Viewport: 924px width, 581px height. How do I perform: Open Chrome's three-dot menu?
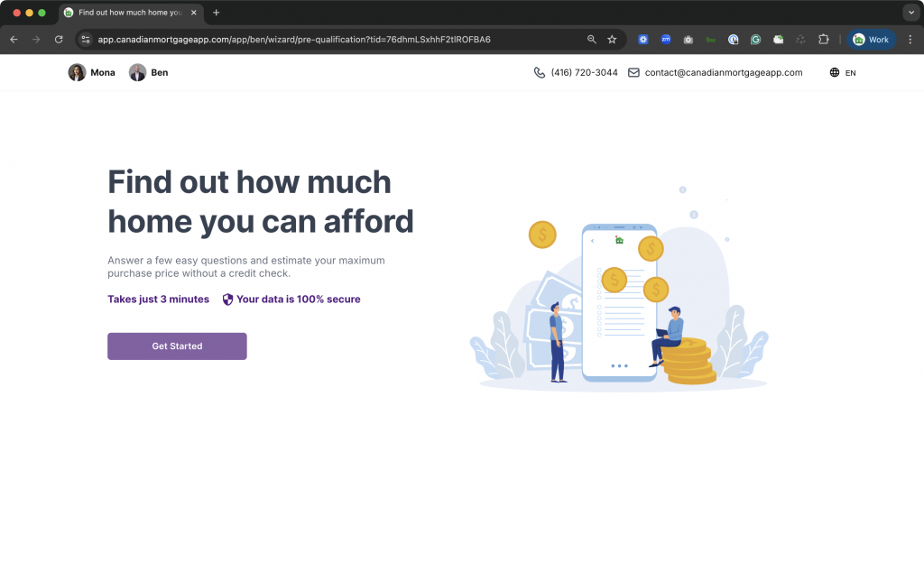[x=909, y=40]
